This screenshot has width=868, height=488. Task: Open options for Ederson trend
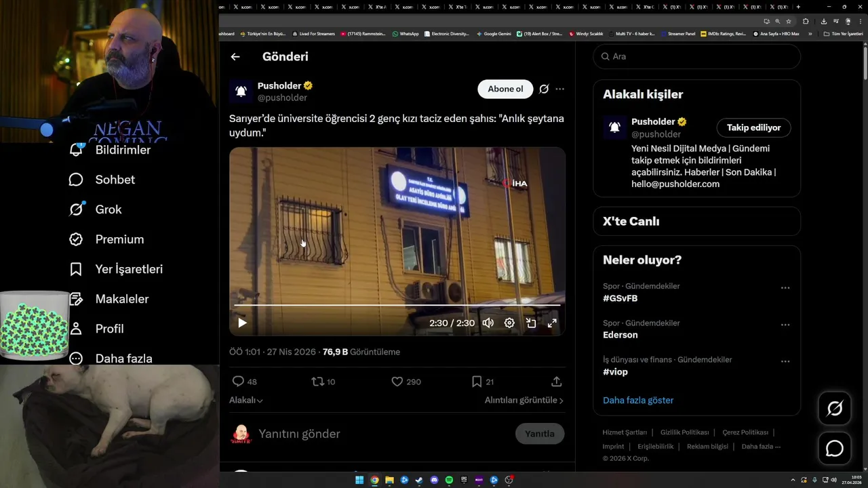coord(785,325)
